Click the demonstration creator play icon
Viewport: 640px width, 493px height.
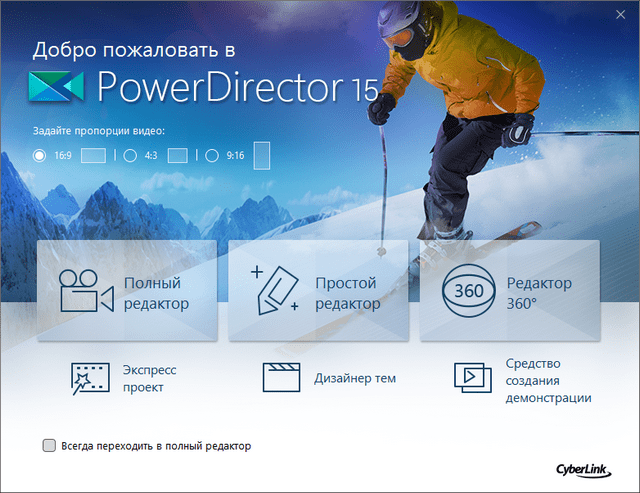click(471, 377)
